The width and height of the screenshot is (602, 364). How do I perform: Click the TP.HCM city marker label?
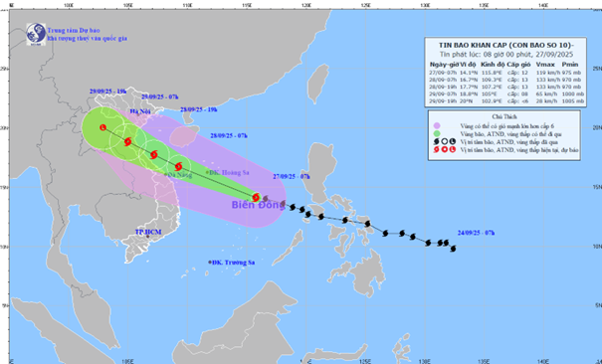click(x=148, y=232)
